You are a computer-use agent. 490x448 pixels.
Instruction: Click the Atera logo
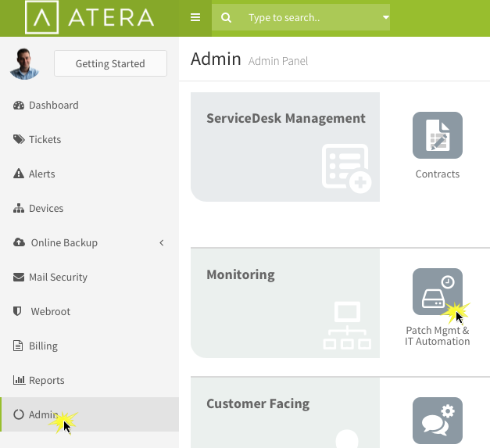(89, 17)
